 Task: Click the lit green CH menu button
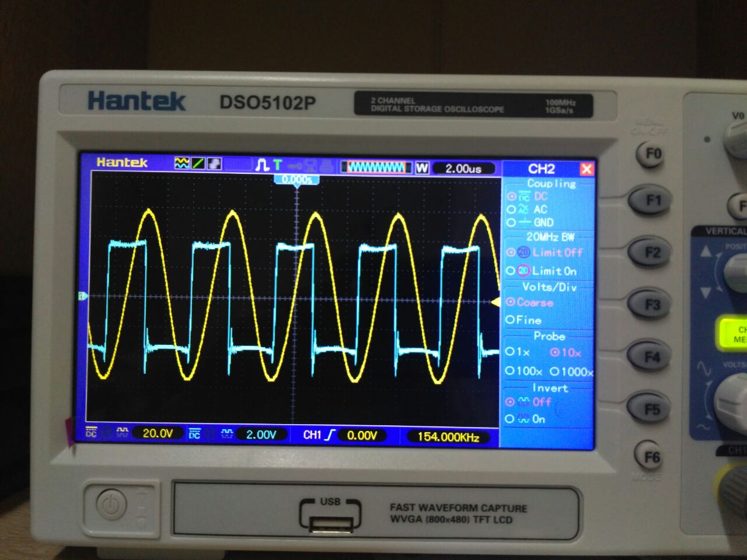(732, 333)
